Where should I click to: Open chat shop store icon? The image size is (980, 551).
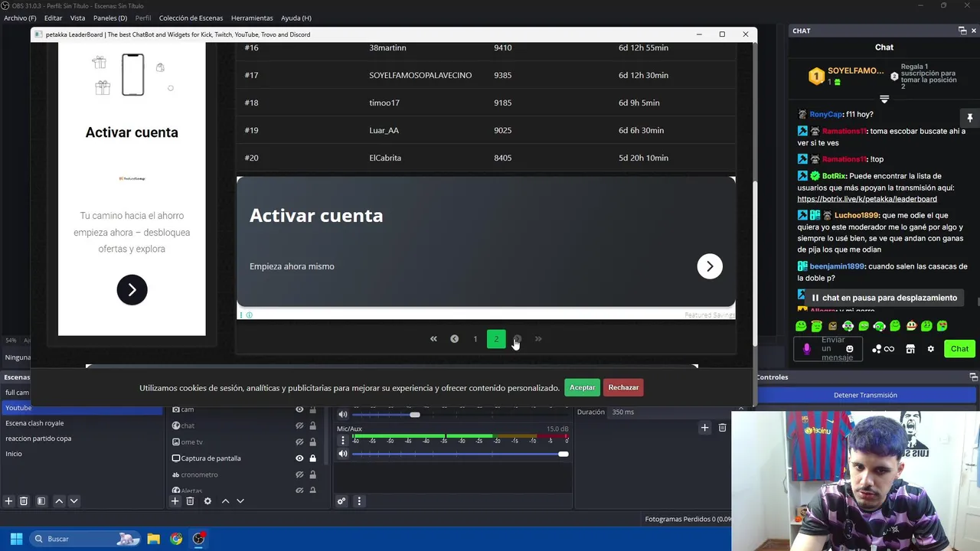910,349
